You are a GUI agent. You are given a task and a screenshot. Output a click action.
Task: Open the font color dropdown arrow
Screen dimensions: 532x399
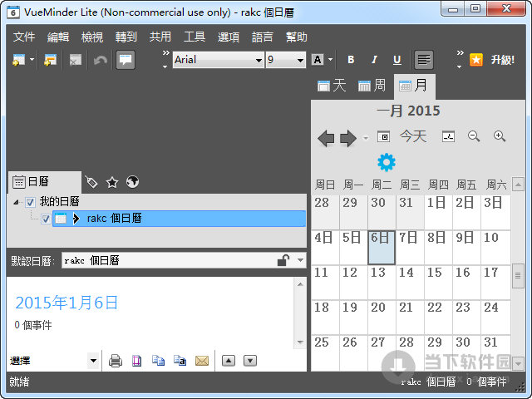[331, 60]
